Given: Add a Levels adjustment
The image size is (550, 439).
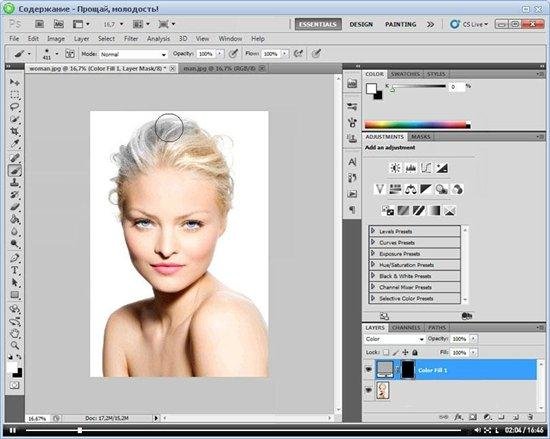Looking at the screenshot, I should tap(410, 168).
